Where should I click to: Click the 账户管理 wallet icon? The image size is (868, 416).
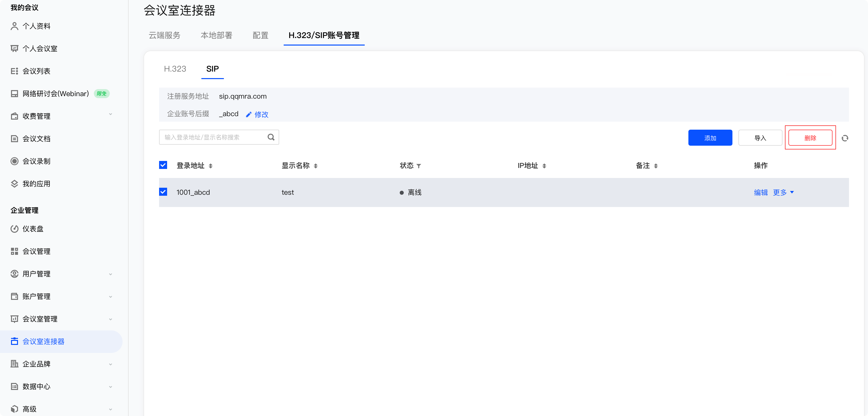[x=14, y=296]
